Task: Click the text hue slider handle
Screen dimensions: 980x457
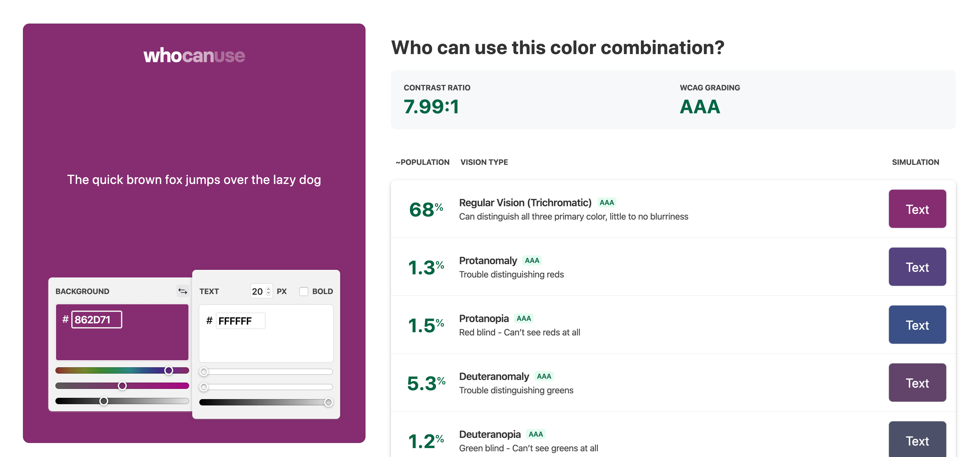Action: click(204, 371)
